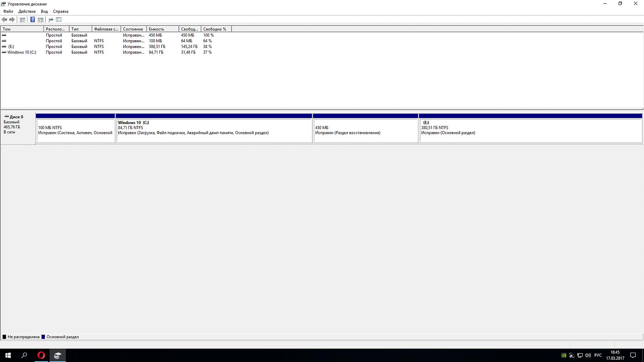
Task: Select the Windows 10 (C:) partition block
Action: pos(214,128)
